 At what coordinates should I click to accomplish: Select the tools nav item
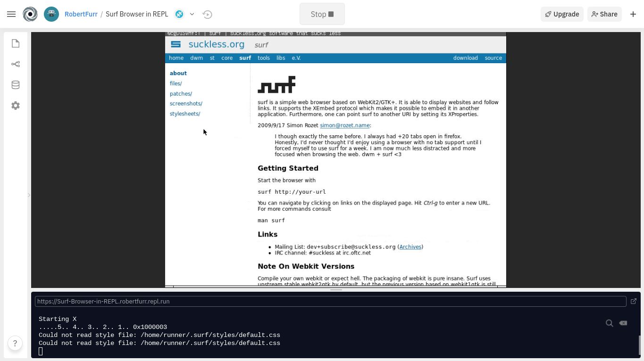264,58
